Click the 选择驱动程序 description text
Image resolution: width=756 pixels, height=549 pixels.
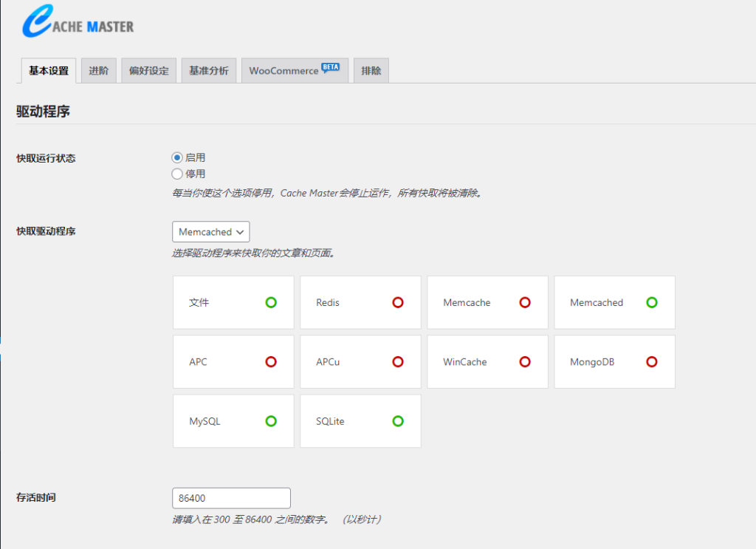point(254,253)
